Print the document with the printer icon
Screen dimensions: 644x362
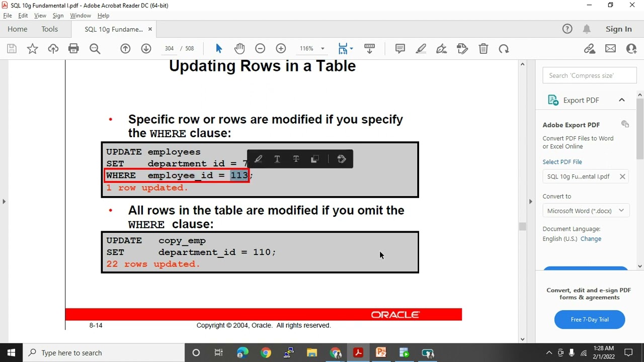pyautogui.click(x=73, y=49)
